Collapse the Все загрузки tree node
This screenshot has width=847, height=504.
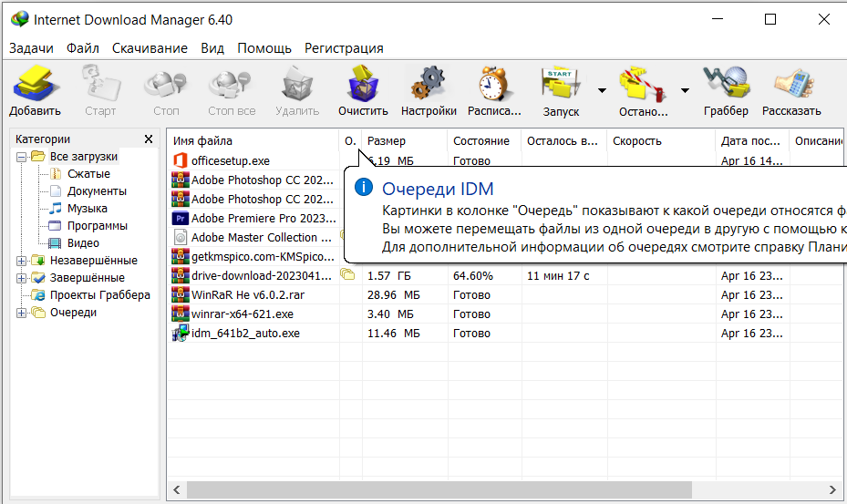tap(21, 157)
